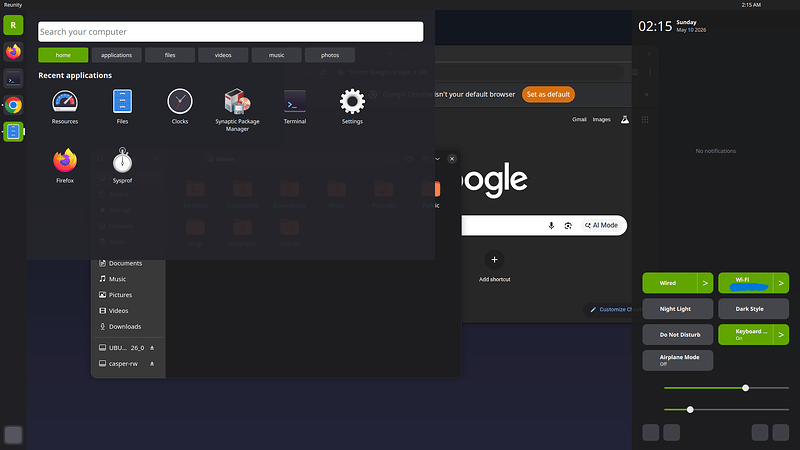The height and width of the screenshot is (450, 800).
Task: Open the Resources app from recent applications
Action: 65,107
